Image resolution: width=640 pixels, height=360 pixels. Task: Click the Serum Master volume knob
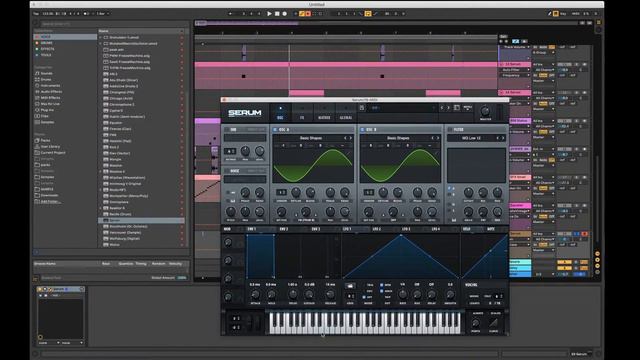(x=485, y=111)
